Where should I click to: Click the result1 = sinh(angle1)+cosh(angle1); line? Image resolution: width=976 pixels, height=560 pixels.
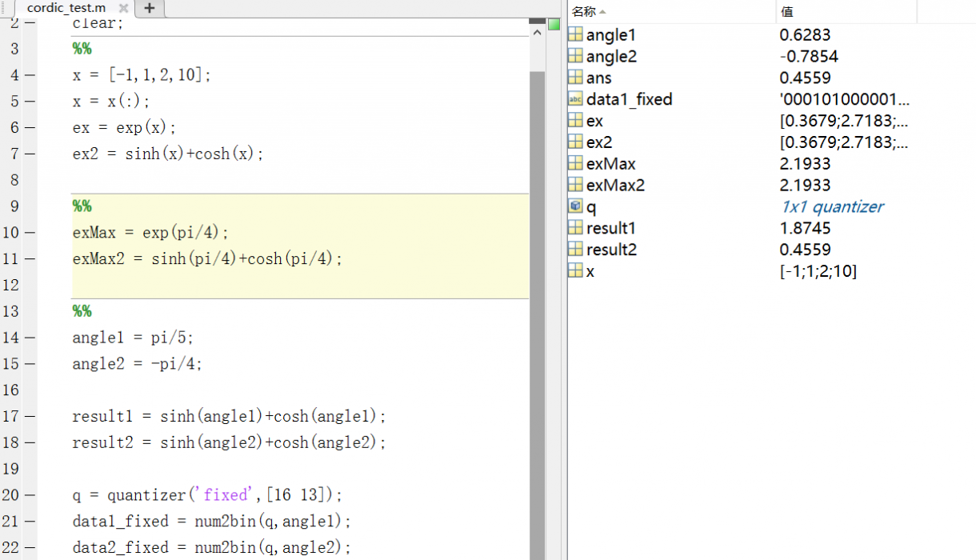pos(229,416)
